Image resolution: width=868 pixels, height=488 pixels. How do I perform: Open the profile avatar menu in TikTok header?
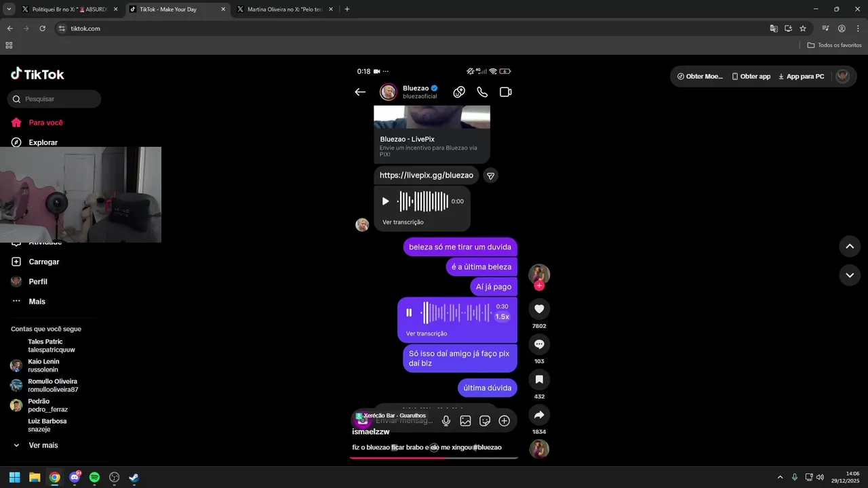pyautogui.click(x=842, y=77)
